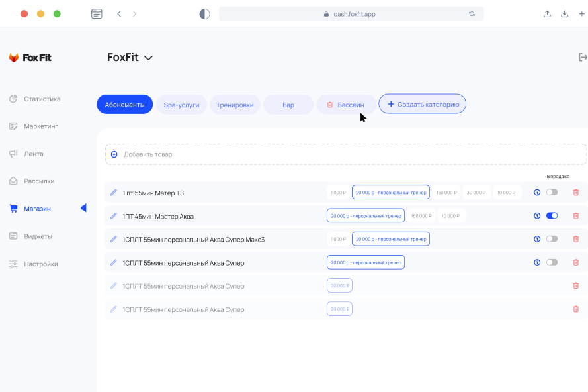Edit the 1ПТ 45мин Мастер Аква item with pencil

tap(114, 216)
